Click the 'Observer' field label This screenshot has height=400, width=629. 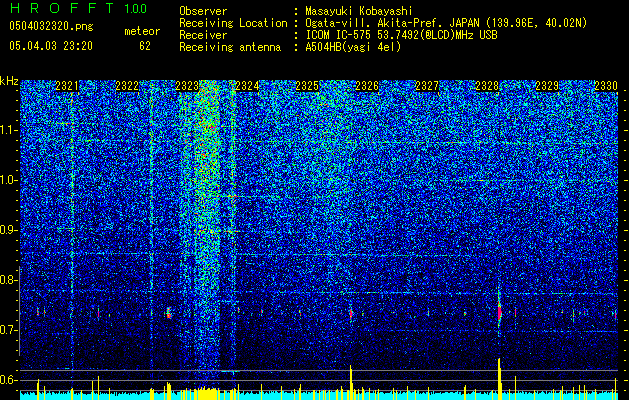coord(203,11)
